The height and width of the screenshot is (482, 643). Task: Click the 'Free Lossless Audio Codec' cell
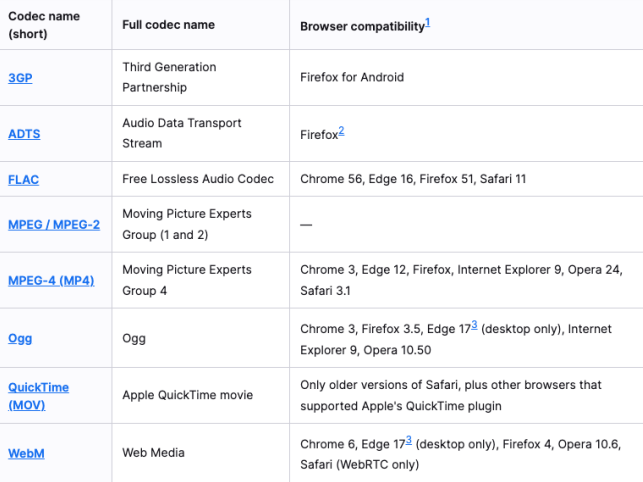pos(198,179)
